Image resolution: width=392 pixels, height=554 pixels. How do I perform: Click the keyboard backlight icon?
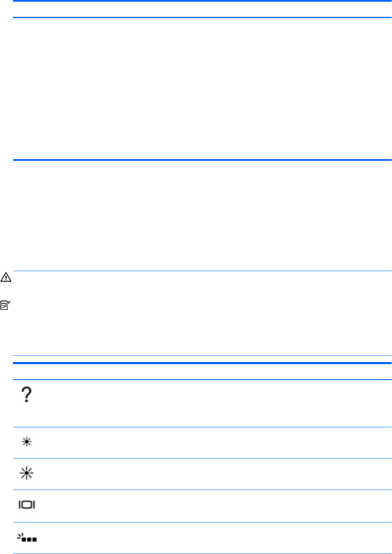pyautogui.click(x=27, y=538)
